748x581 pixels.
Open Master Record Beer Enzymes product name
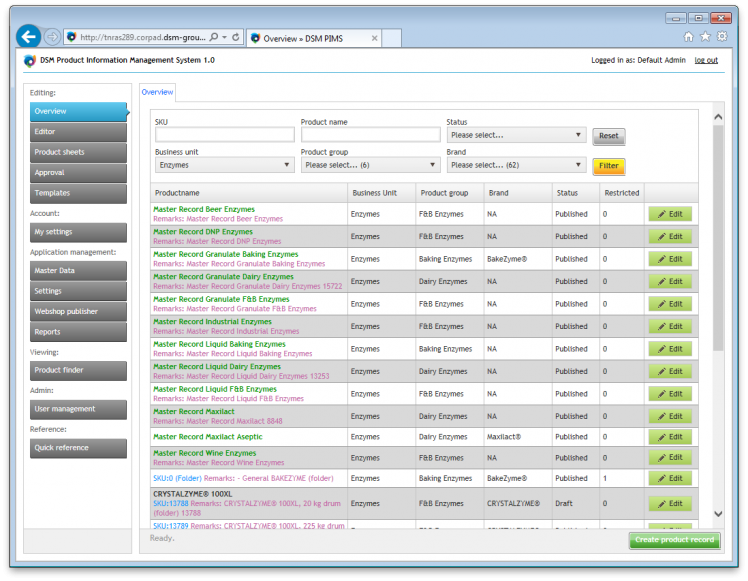click(x=204, y=209)
